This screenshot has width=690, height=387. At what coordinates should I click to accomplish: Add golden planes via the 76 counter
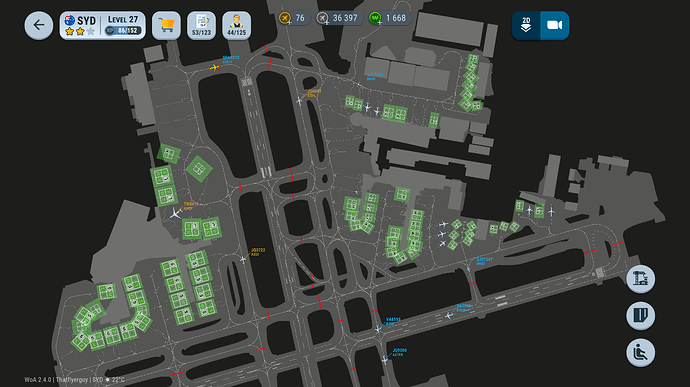click(x=294, y=18)
